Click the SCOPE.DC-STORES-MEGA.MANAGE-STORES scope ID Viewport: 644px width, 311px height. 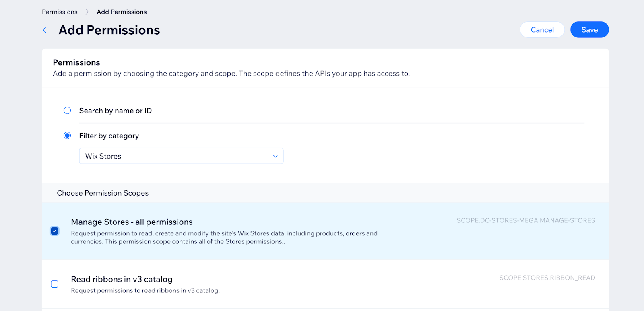click(x=526, y=220)
